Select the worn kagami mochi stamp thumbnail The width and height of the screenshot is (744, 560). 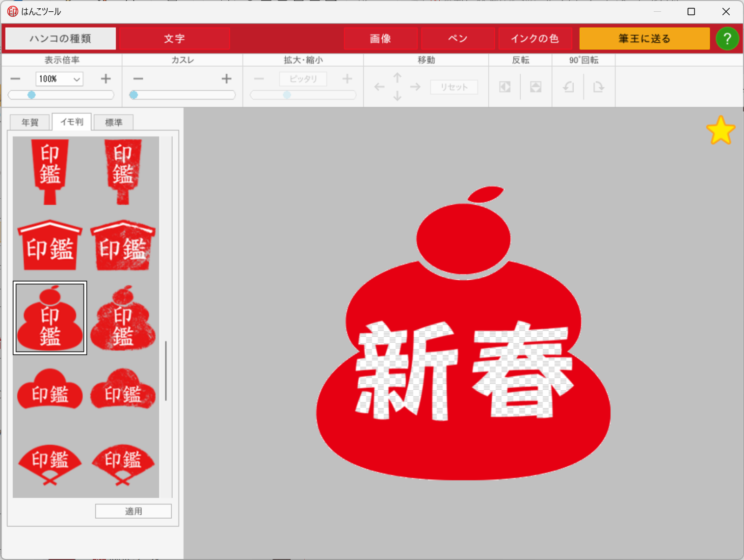coord(123,318)
